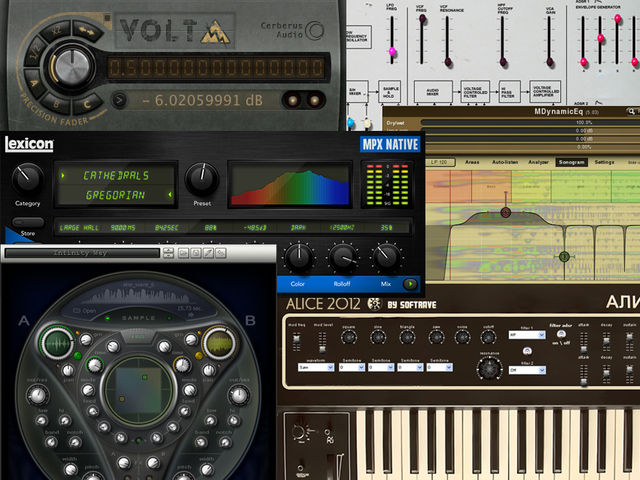Click the x2 button on Volt fader

(56, 31)
